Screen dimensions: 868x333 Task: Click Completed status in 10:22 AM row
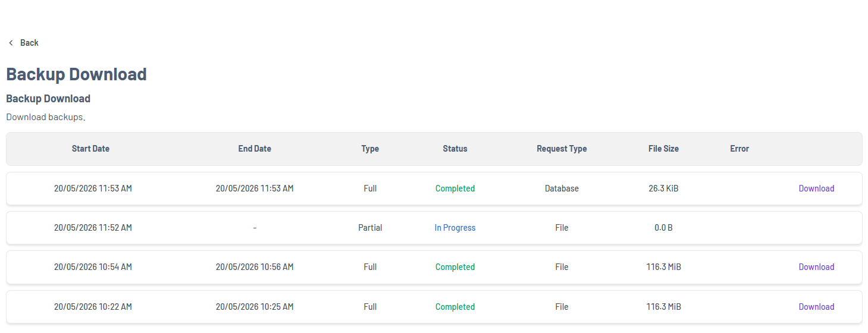tap(455, 307)
